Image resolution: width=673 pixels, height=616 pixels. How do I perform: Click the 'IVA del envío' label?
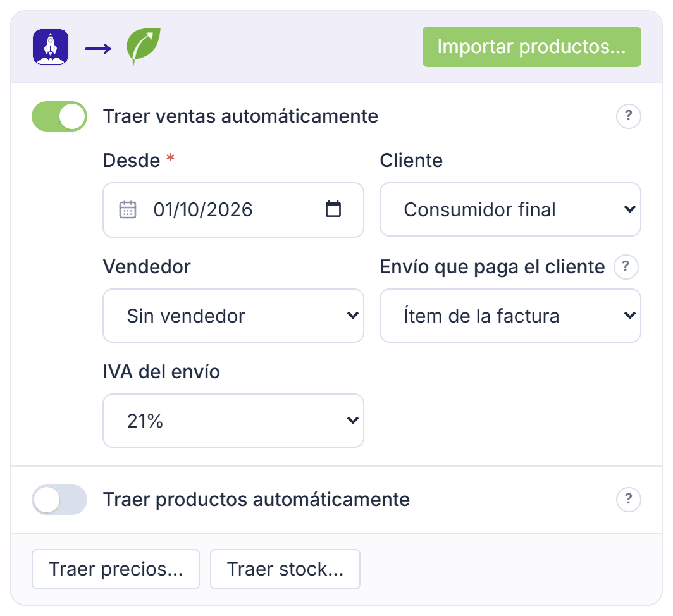click(x=161, y=372)
